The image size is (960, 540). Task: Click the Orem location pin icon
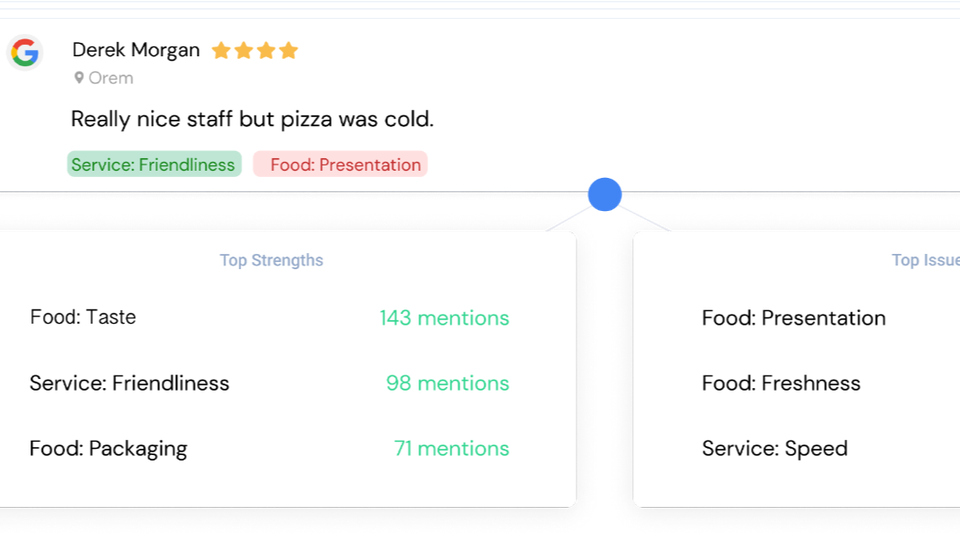point(79,78)
